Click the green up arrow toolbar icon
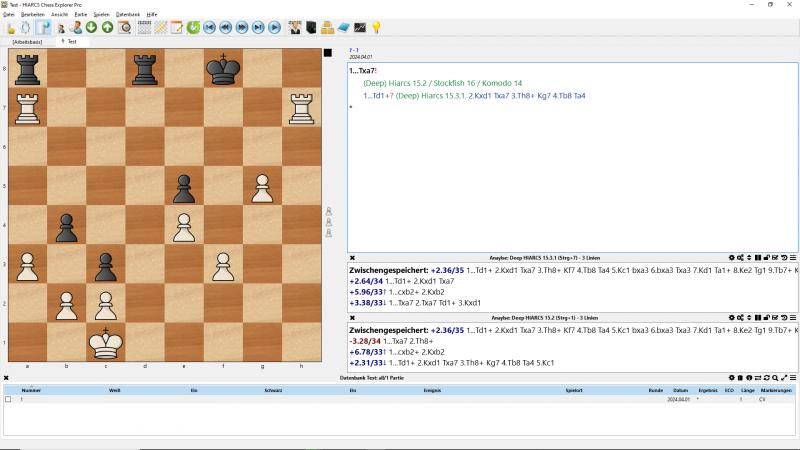 (x=107, y=27)
